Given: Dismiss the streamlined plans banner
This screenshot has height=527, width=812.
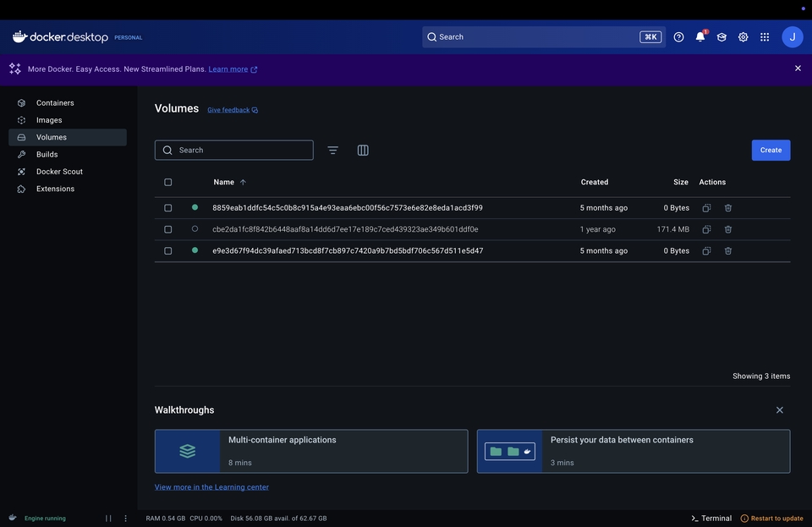Looking at the screenshot, I should point(798,69).
